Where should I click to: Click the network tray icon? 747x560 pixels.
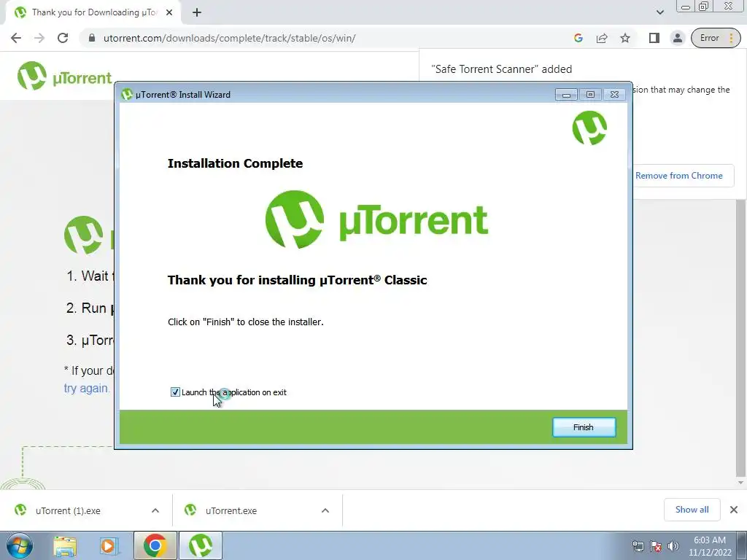[x=638, y=546]
